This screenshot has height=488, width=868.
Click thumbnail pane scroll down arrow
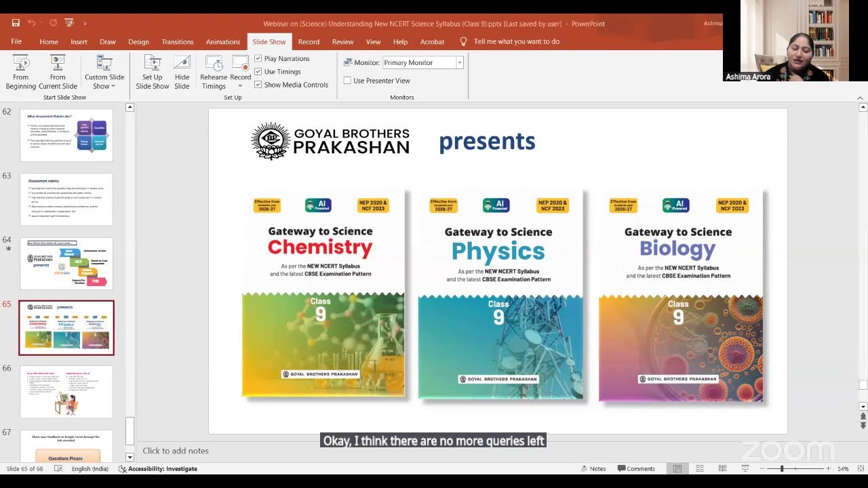[130, 457]
